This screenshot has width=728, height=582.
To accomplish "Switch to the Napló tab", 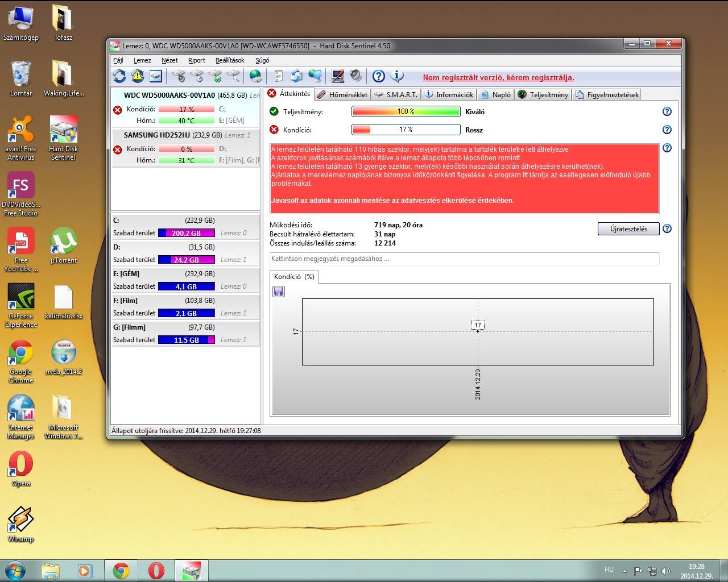I will pyautogui.click(x=496, y=95).
